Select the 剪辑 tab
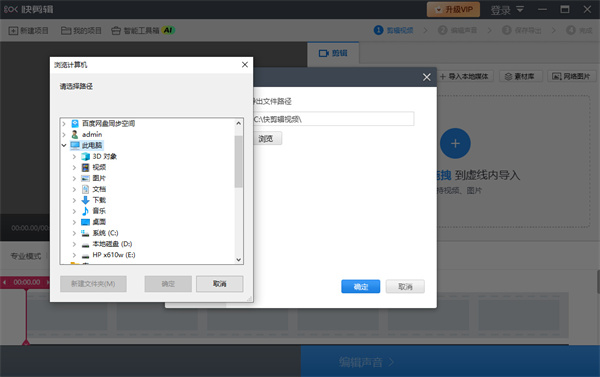 (333, 53)
